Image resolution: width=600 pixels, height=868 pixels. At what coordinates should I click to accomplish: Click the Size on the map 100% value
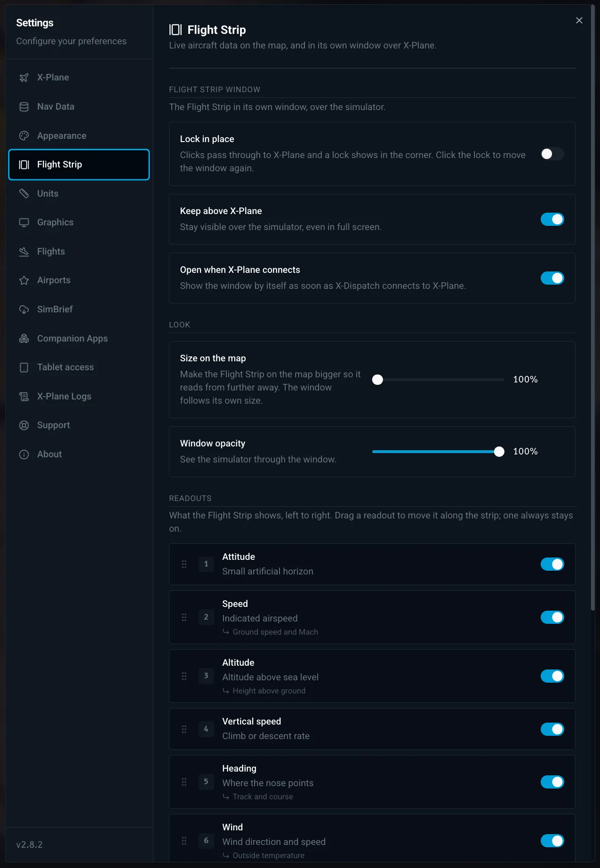pyautogui.click(x=525, y=380)
